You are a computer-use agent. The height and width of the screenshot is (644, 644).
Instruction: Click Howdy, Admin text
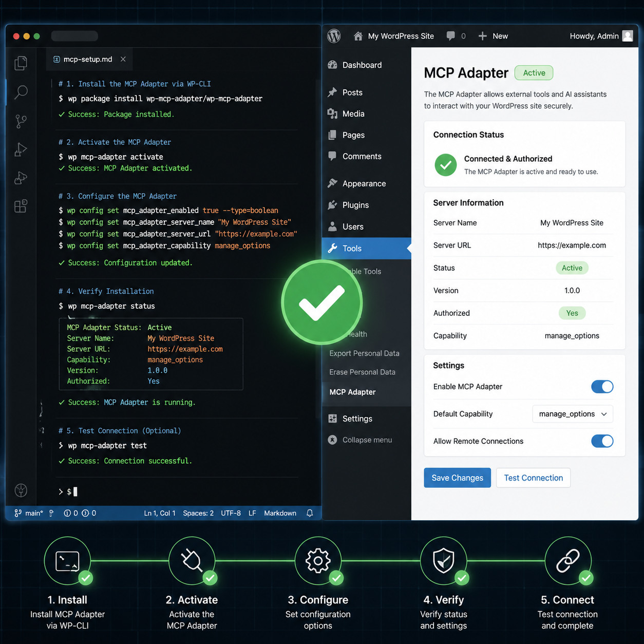click(x=594, y=36)
